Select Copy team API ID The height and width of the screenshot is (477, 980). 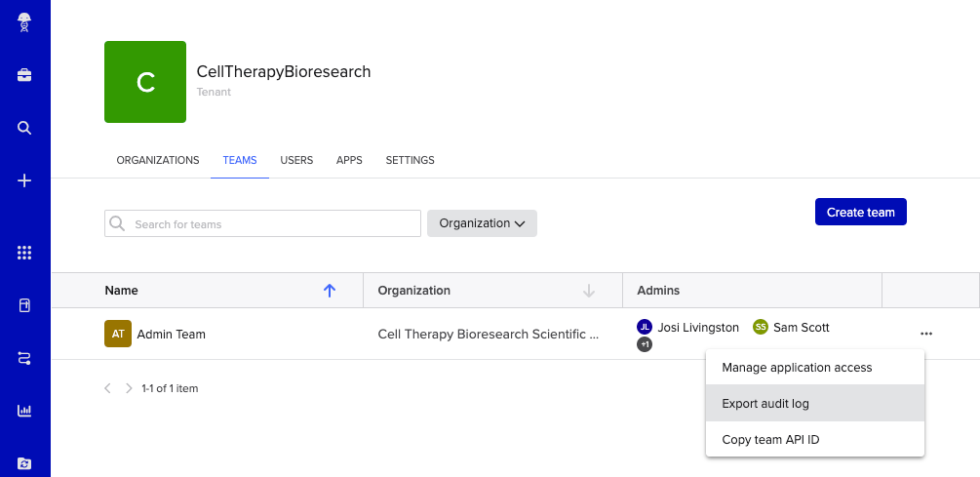pos(770,439)
